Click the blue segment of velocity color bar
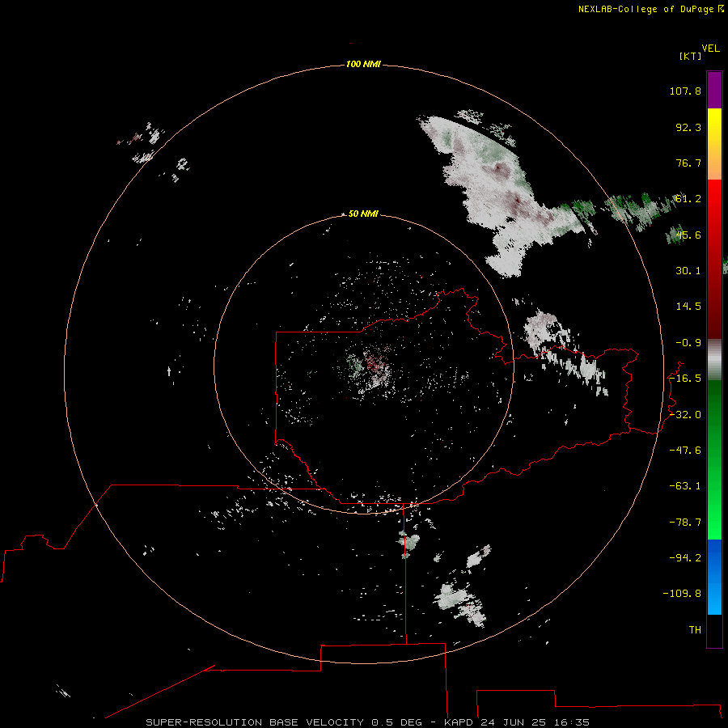Screen dimensions: 728x728 tap(714, 577)
